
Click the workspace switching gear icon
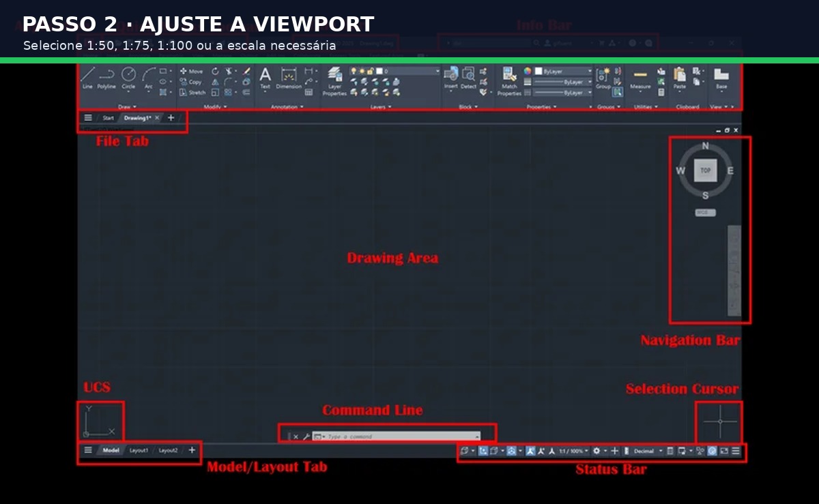pyautogui.click(x=597, y=451)
